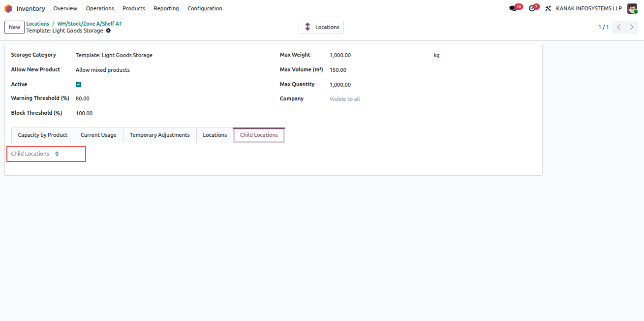Open the Operations menu

click(x=100, y=8)
